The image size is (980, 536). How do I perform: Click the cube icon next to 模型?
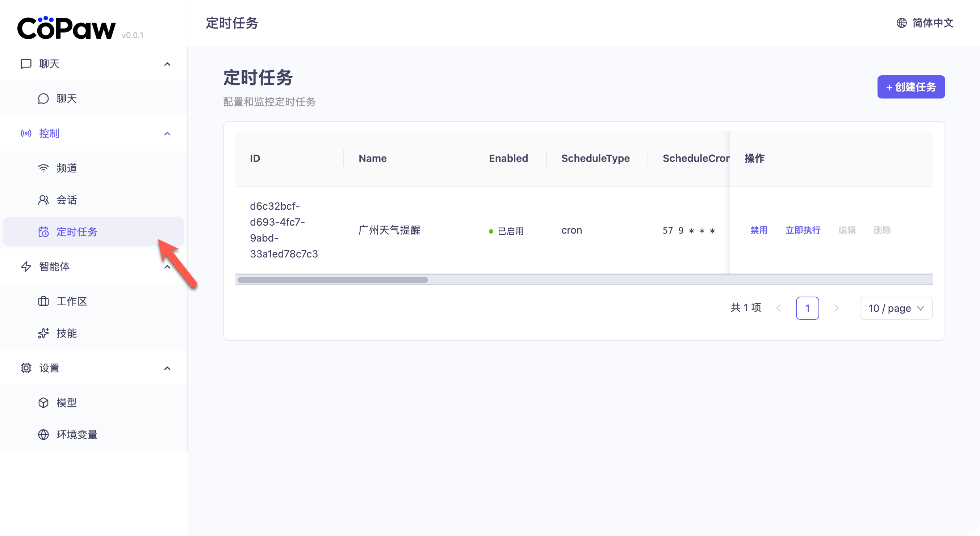click(43, 402)
